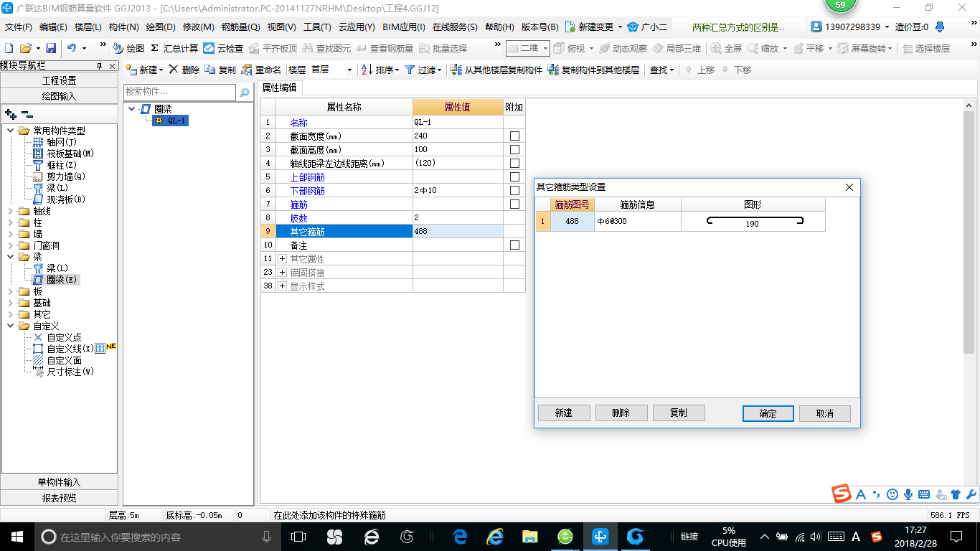Toggle 附加 checkbox for 箍筋 row
Image resolution: width=980 pixels, height=551 pixels.
pyautogui.click(x=514, y=204)
